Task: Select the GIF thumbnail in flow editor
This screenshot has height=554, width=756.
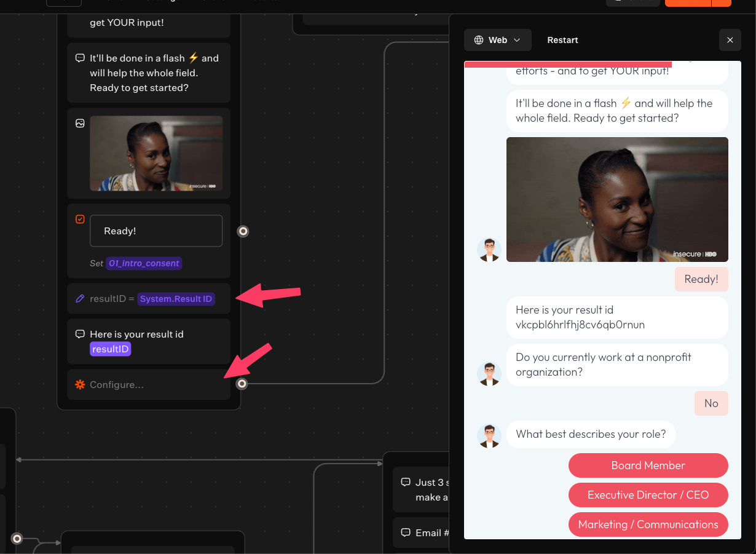Action: (x=156, y=153)
